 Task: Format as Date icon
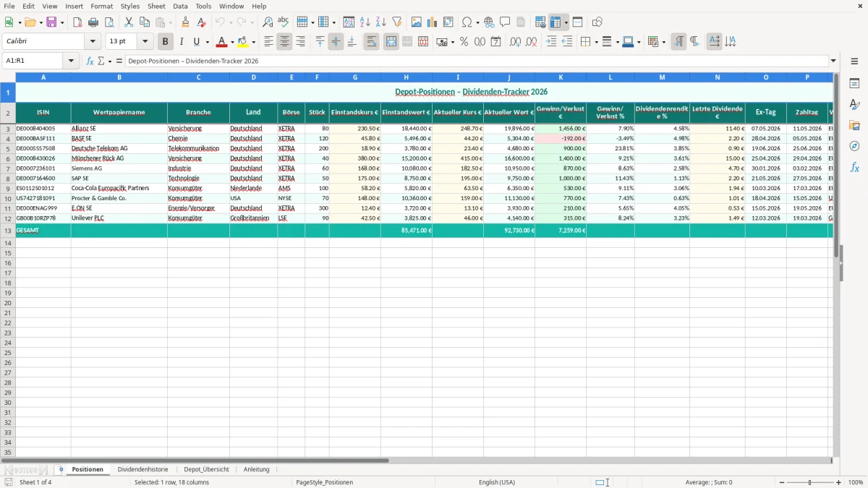[495, 42]
